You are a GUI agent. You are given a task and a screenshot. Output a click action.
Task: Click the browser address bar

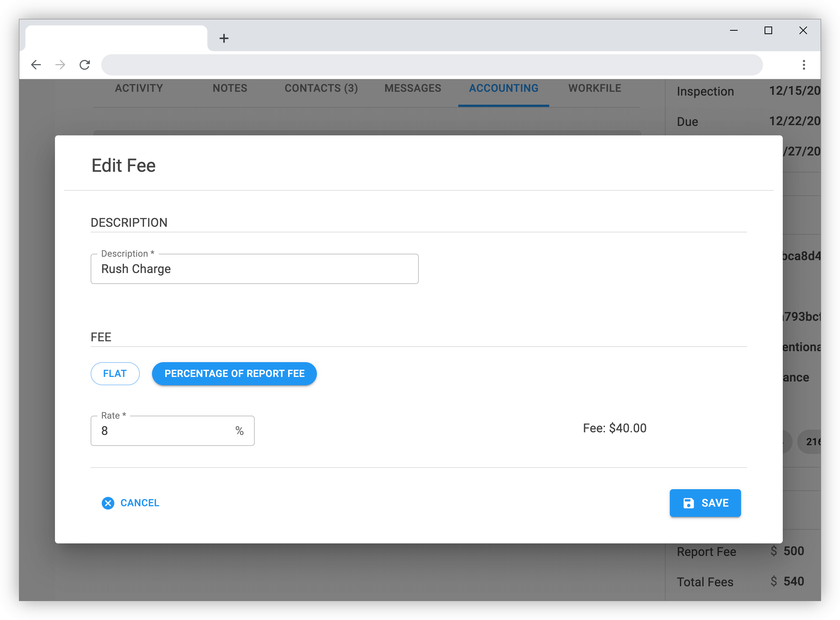point(432,64)
